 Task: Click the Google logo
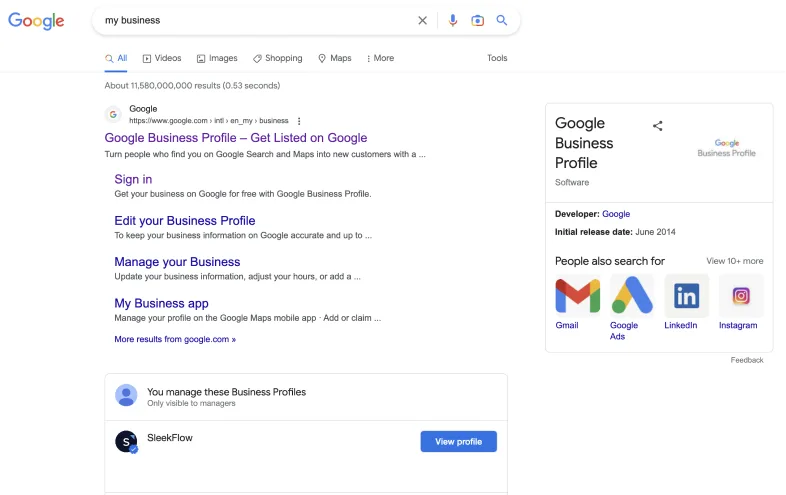point(36,21)
